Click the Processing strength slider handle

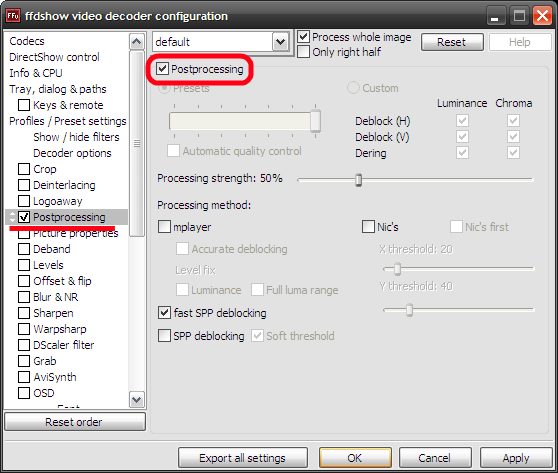[x=358, y=180]
